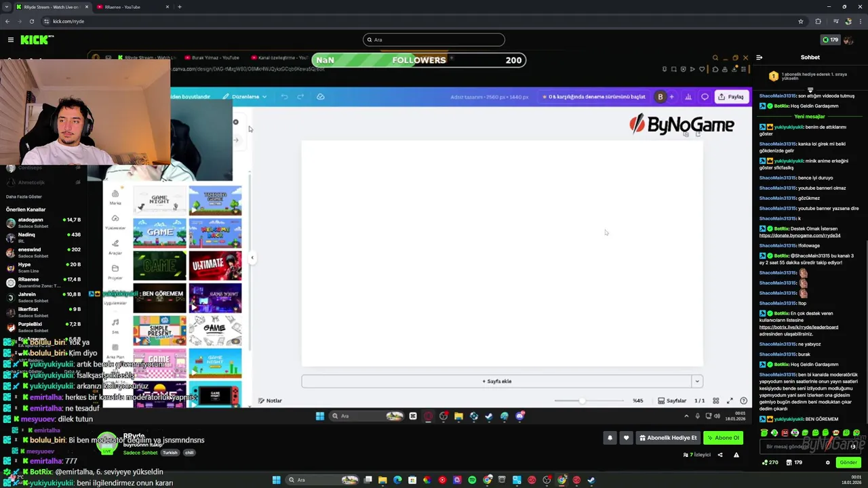Open the Düzenleme dropdown in Canva
Viewport: 868px width, 488px height.
[x=245, y=97]
